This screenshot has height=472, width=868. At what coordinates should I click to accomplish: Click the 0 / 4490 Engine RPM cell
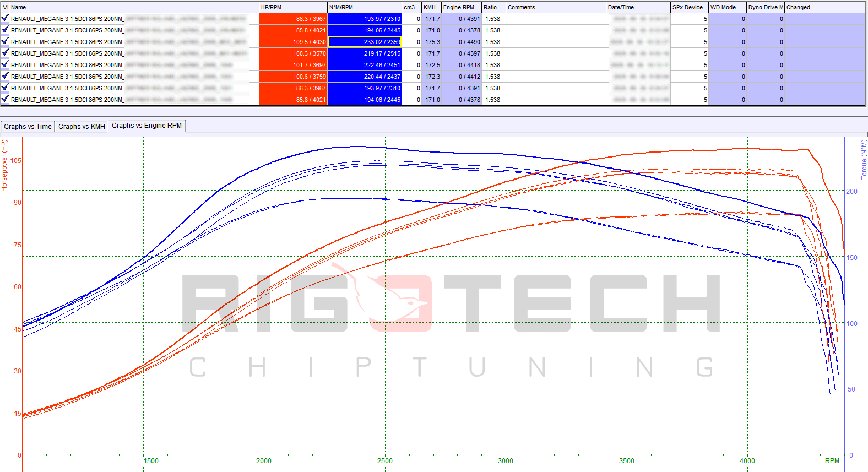pos(462,42)
